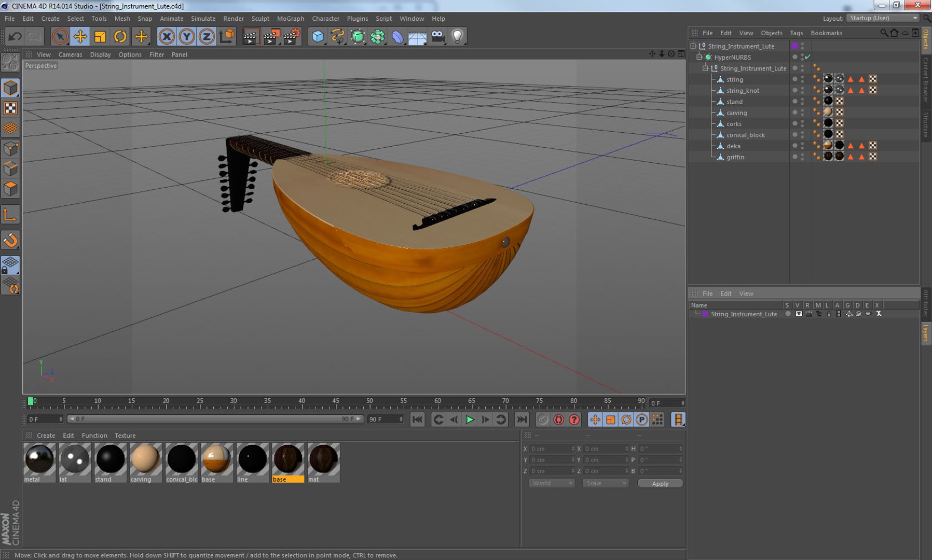
Task: Select the Rotate tool in top toolbar
Action: 120,36
